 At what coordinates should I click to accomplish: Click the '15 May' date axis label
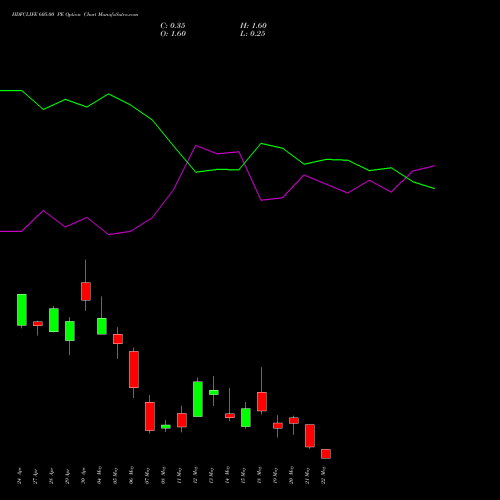coord(244,475)
